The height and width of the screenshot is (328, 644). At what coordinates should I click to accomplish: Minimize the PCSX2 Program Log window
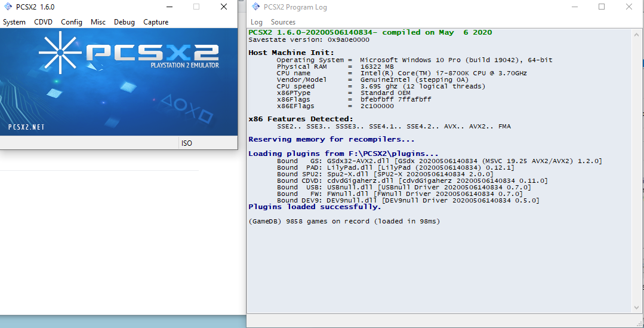[x=574, y=7]
